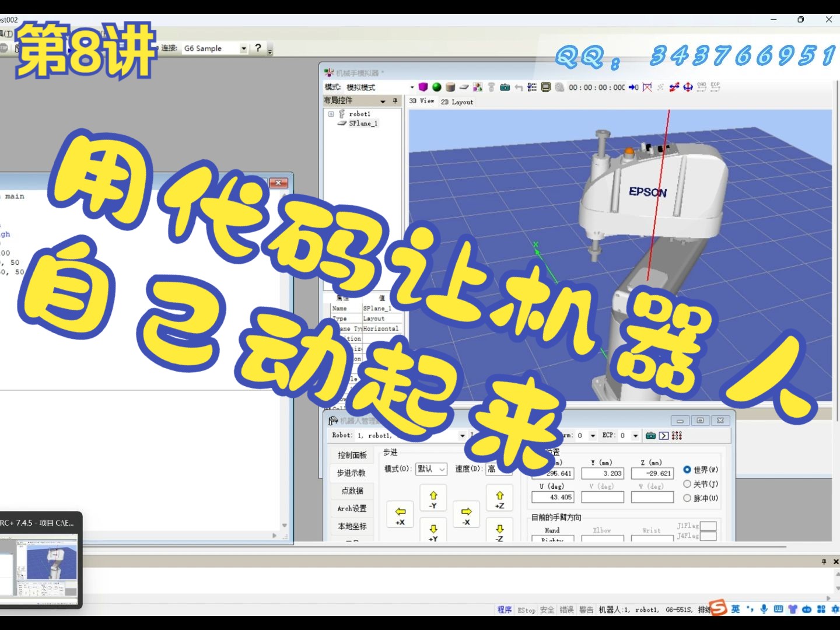Open the 控制面板 control panel tab

pyautogui.click(x=352, y=455)
